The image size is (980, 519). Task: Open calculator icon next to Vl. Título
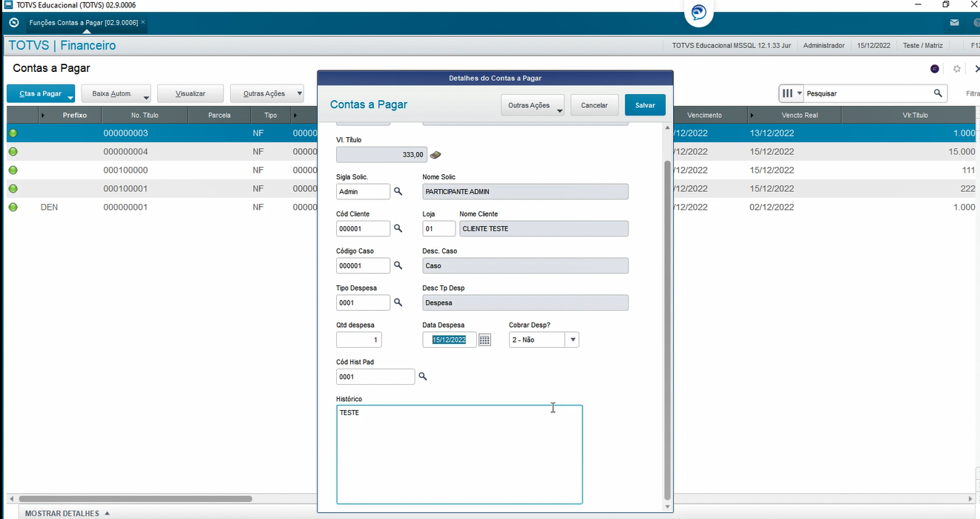(x=435, y=154)
